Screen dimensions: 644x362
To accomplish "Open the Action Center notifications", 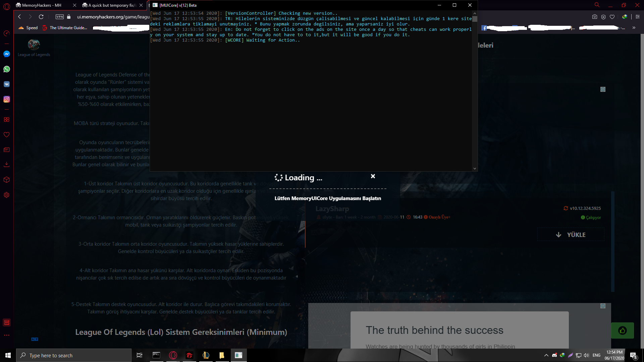I will click(633, 355).
